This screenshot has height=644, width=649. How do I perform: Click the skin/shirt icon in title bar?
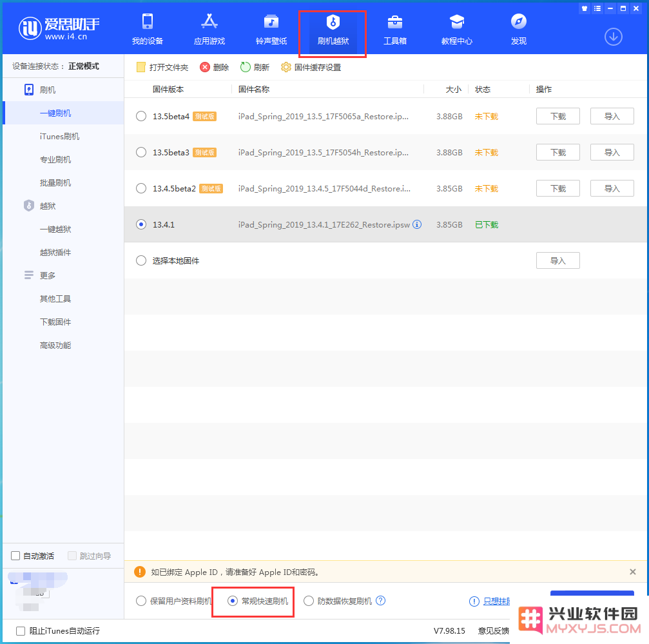[584, 8]
